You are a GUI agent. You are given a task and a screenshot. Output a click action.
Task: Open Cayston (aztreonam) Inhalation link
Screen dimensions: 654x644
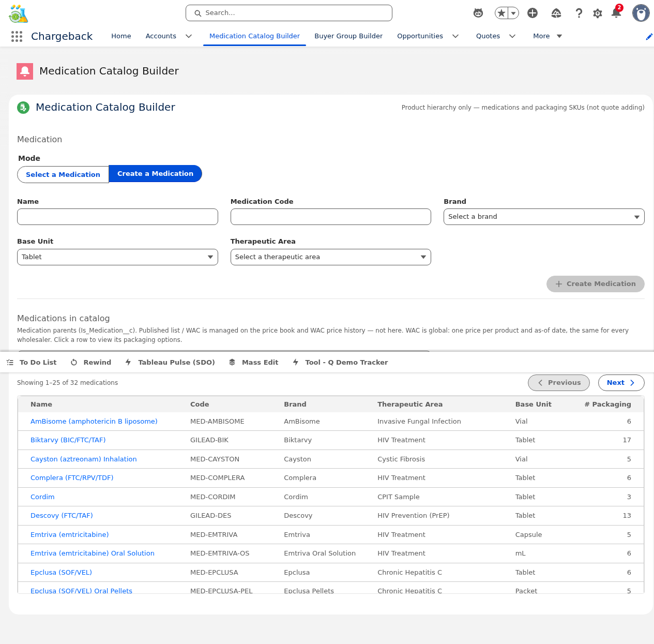tap(83, 459)
